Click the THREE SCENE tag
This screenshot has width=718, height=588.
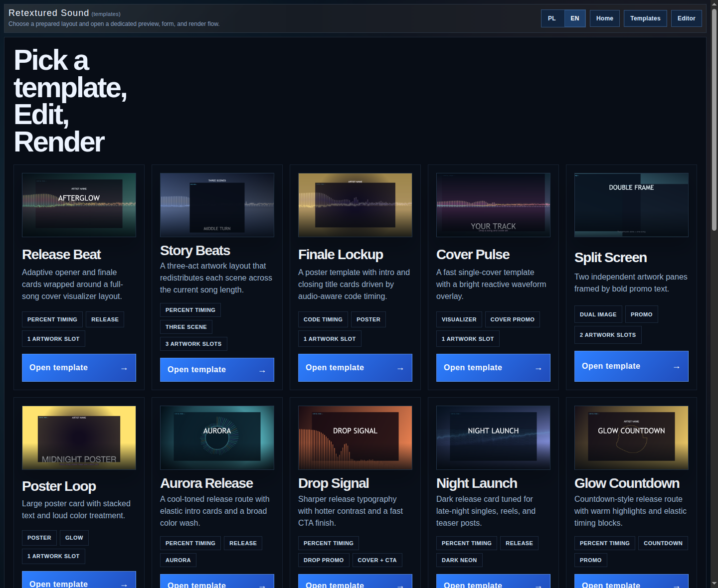(x=186, y=327)
